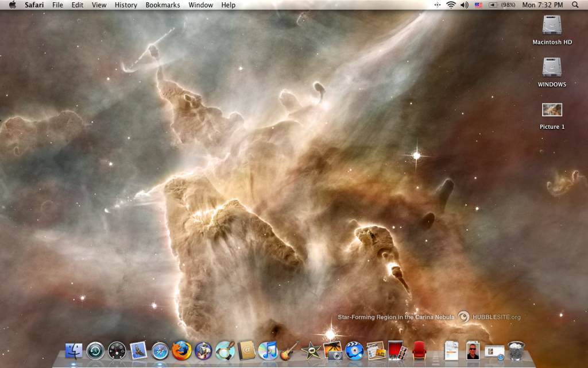Viewport: 588px width, 368px height.
Task: Open Mail stamp icon in the Dock
Action: click(x=138, y=351)
